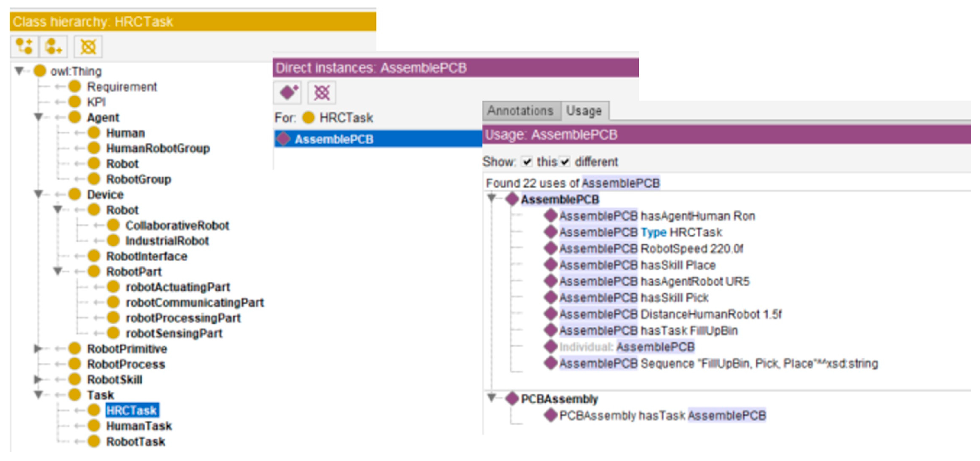Click the class icon next to CollaborativeRobot
The width and height of the screenshot is (980, 461).
pyautogui.click(x=113, y=225)
